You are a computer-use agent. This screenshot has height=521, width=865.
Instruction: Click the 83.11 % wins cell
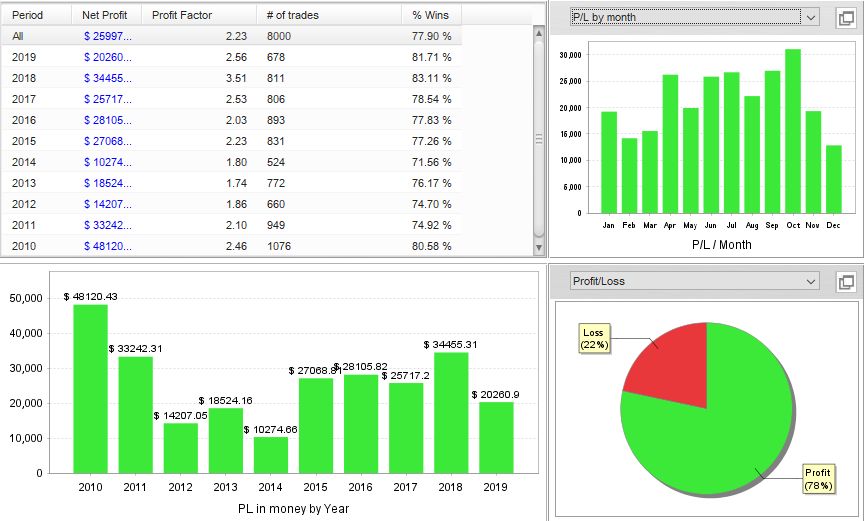[431, 78]
